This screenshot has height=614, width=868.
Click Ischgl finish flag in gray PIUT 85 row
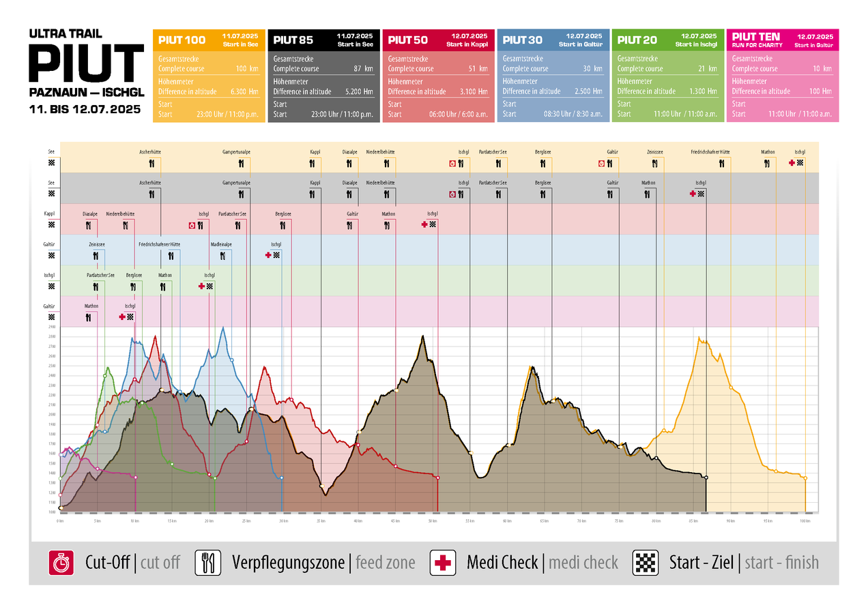(701, 194)
